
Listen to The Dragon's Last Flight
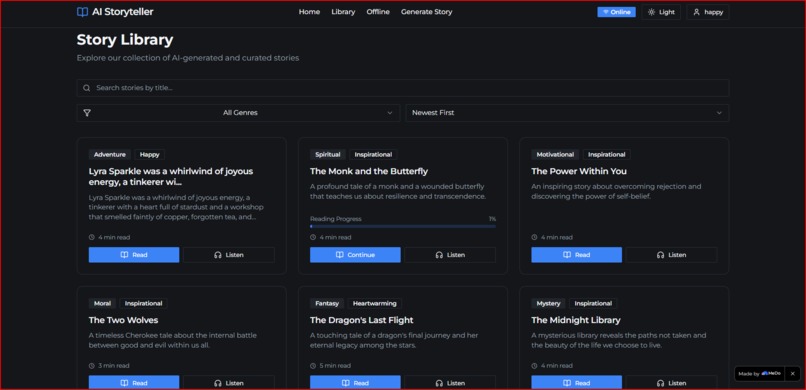450,383
